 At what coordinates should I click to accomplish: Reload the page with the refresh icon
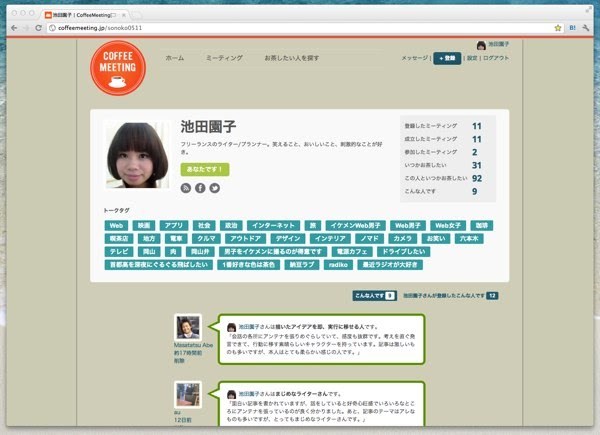click(x=39, y=28)
